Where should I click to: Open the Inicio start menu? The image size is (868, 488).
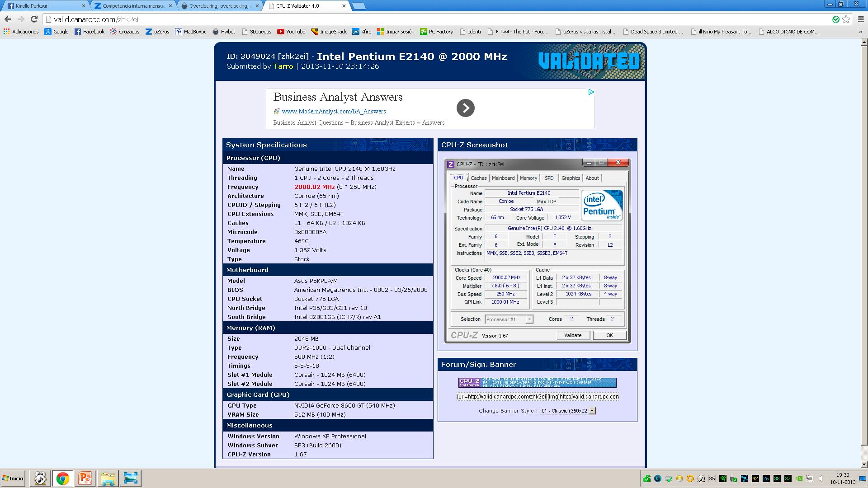(13, 479)
